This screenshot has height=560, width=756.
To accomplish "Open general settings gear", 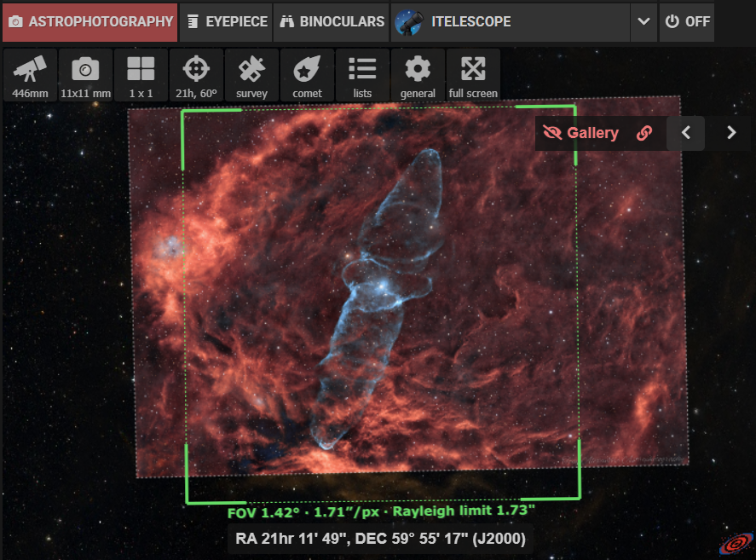I will pyautogui.click(x=418, y=75).
